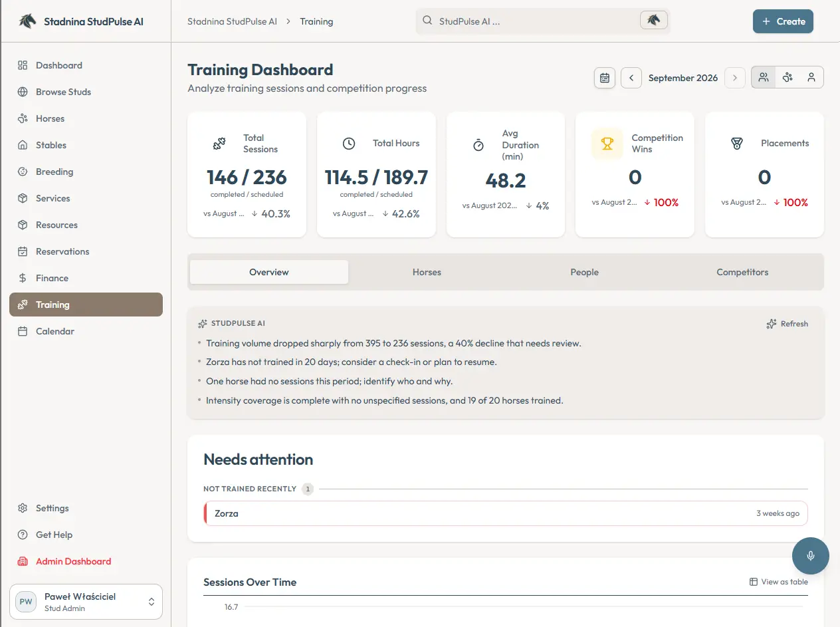This screenshot has width=840, height=627.
Task: Click the Finance dollar icon
Action: point(23,278)
